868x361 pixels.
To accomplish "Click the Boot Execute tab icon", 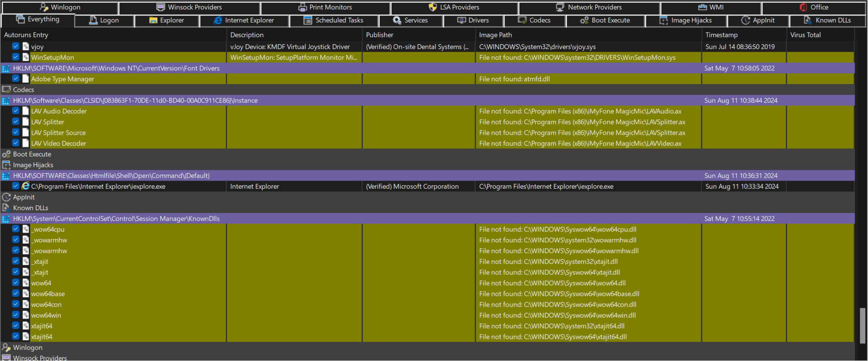I will click(584, 20).
